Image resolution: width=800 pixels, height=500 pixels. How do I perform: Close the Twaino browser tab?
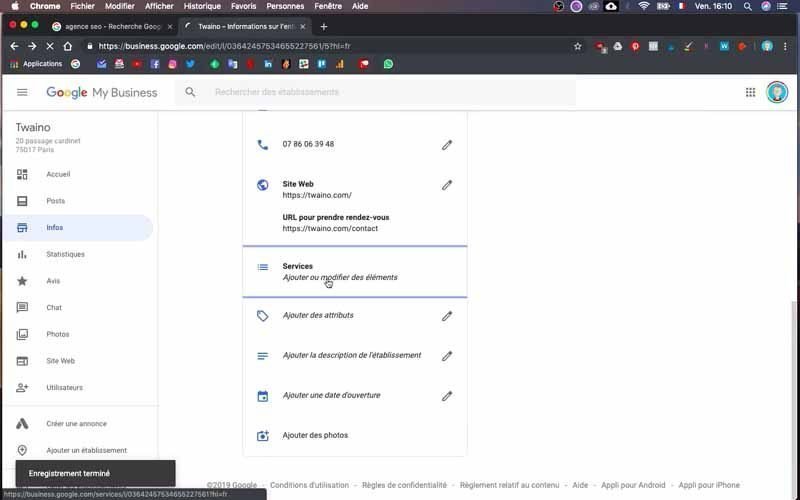pos(303,27)
